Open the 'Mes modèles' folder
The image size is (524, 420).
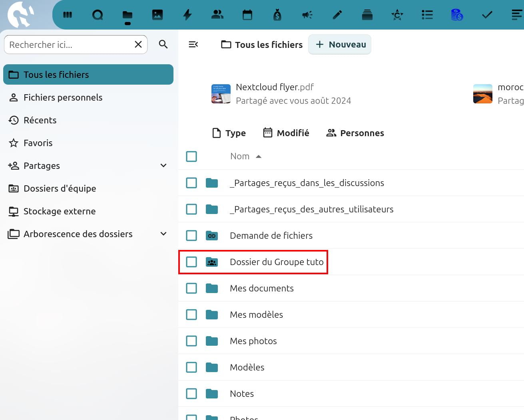coord(256,315)
